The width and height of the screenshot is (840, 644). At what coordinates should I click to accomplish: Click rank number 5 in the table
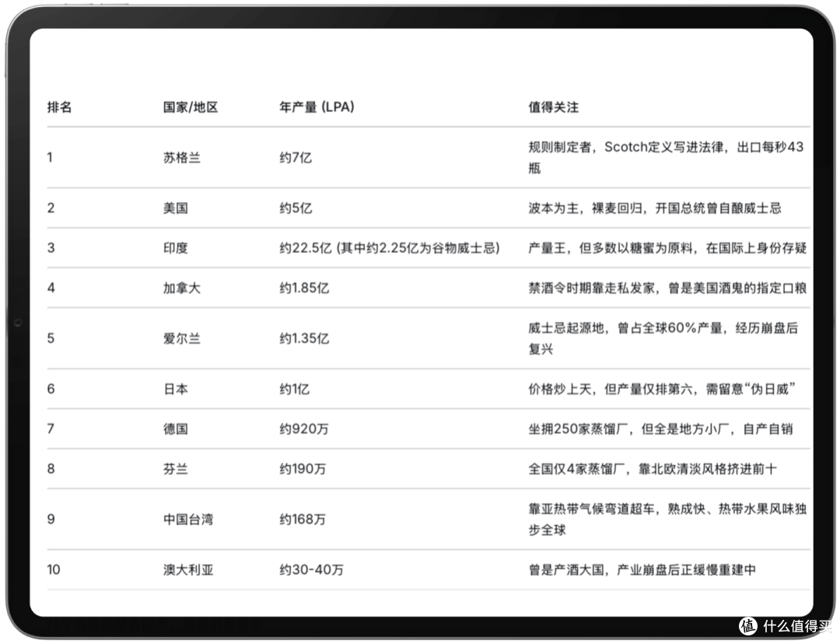click(51, 338)
